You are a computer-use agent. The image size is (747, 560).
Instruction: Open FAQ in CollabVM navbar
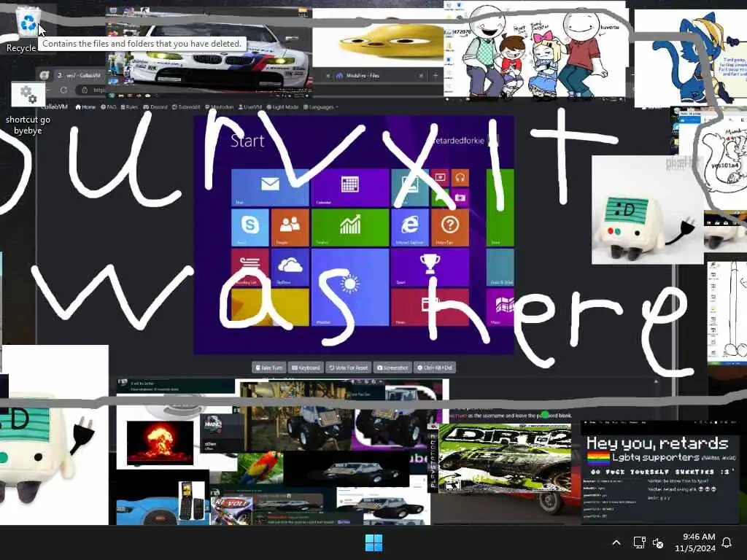point(109,107)
